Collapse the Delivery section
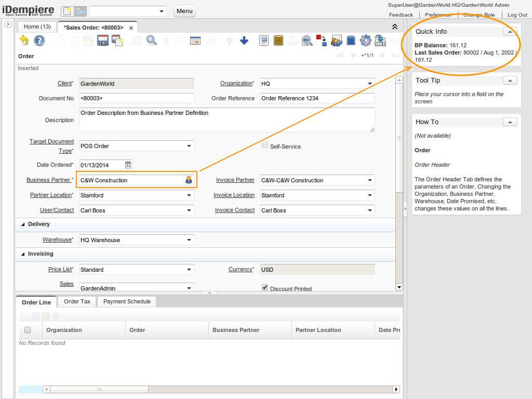 tap(23, 224)
